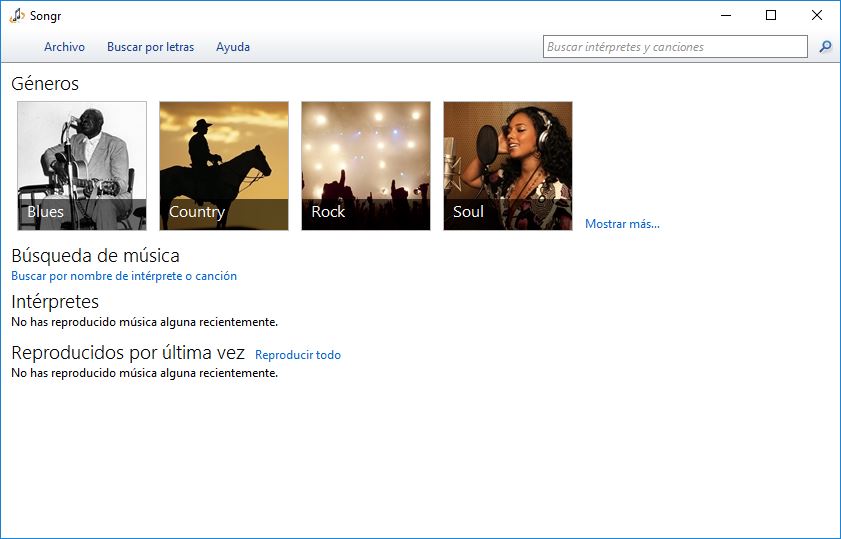Image resolution: width=841 pixels, height=539 pixels.
Task: Minimize the Songr window
Action: (726, 16)
